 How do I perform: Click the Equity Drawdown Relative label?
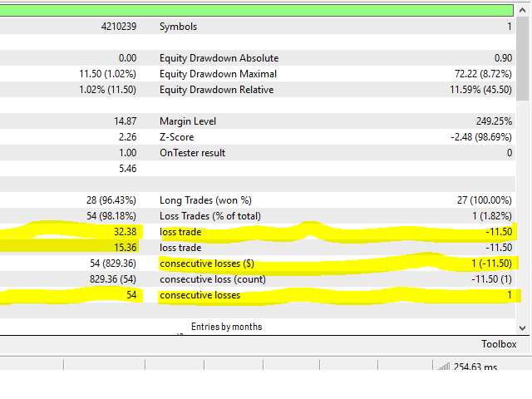(x=217, y=90)
